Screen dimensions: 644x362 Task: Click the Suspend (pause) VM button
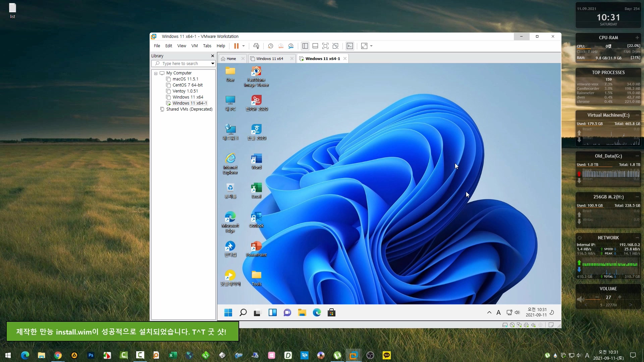pyautogui.click(x=236, y=46)
